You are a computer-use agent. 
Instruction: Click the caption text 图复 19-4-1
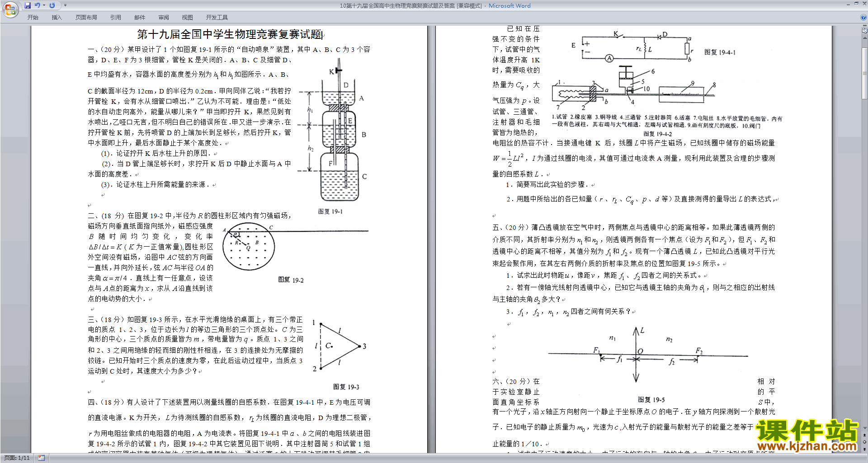coord(720,52)
